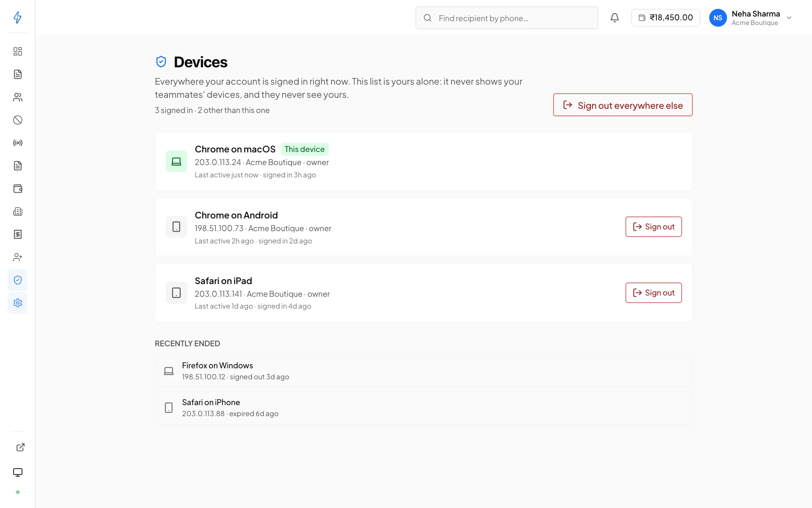
Task: Click the lightning bolt app logo
Action: coord(17,17)
